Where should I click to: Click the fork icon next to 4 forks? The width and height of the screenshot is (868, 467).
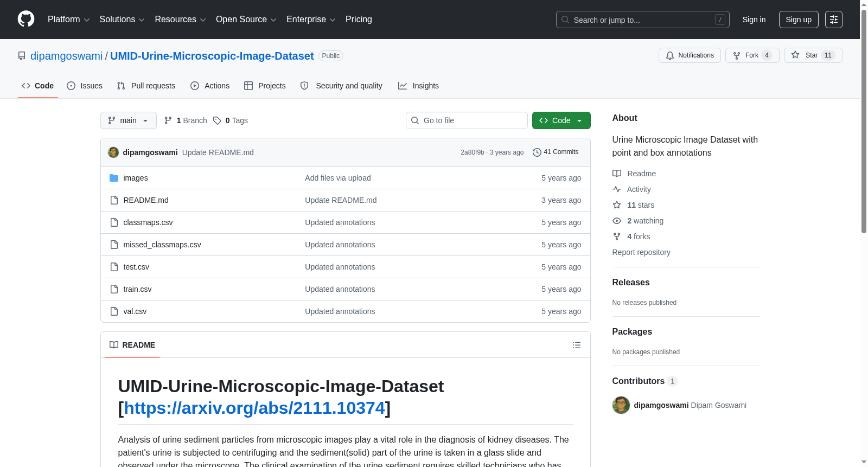pos(617,236)
